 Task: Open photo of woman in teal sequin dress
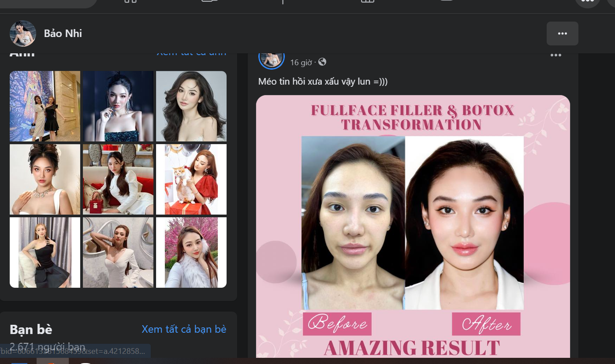118,106
